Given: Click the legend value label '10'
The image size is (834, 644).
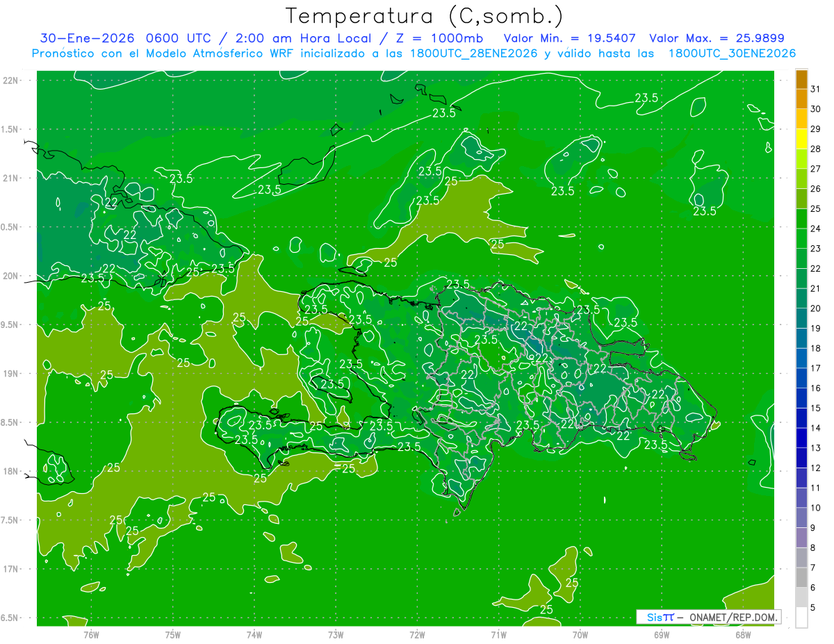Looking at the screenshot, I should (816, 508).
